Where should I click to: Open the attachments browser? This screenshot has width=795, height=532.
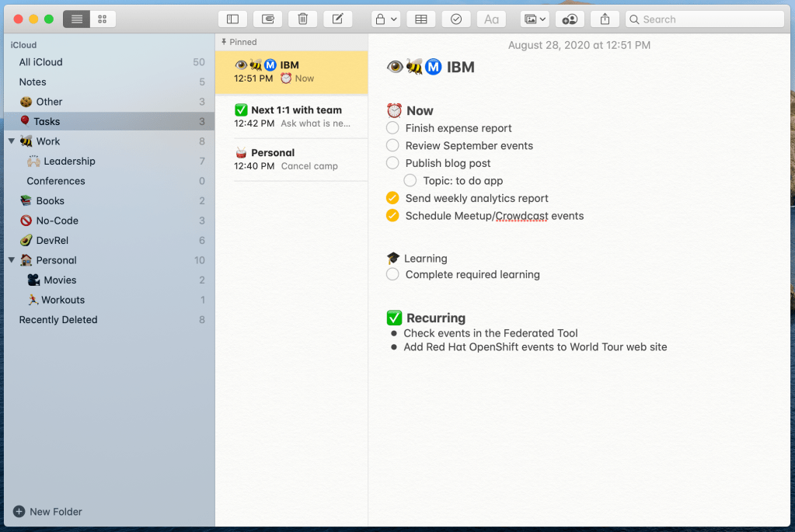point(267,19)
